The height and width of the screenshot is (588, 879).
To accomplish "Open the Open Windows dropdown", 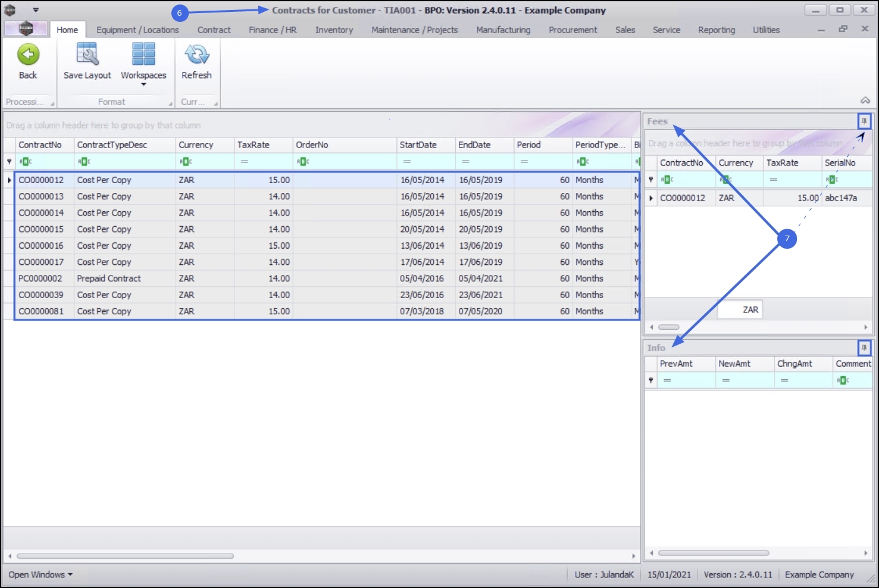I will 41,574.
